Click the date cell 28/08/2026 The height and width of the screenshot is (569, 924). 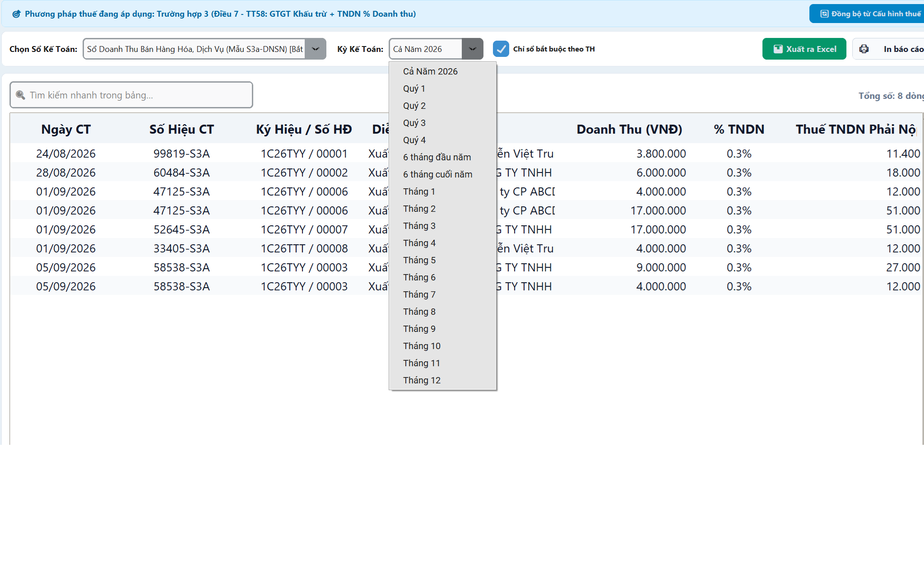coord(66,173)
